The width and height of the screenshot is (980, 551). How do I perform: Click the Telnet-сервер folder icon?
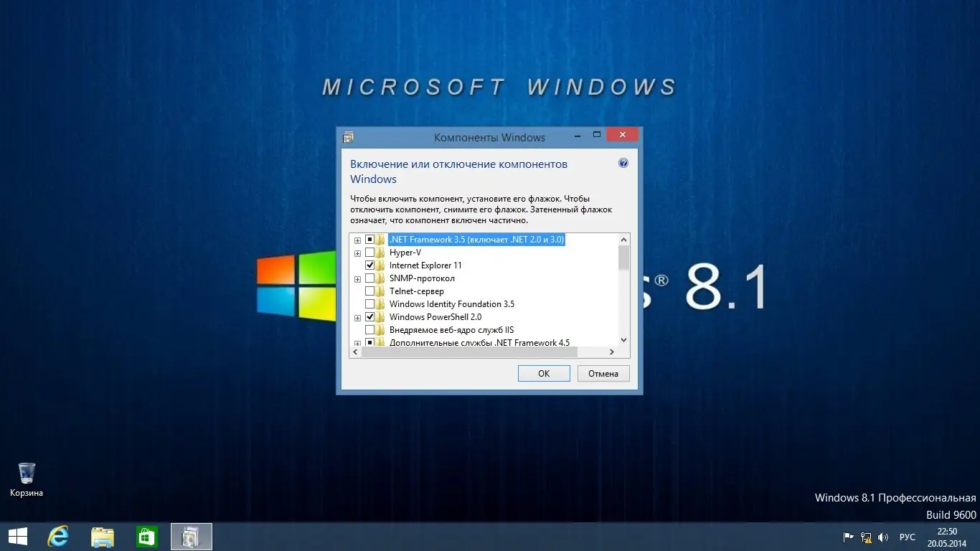(x=381, y=291)
